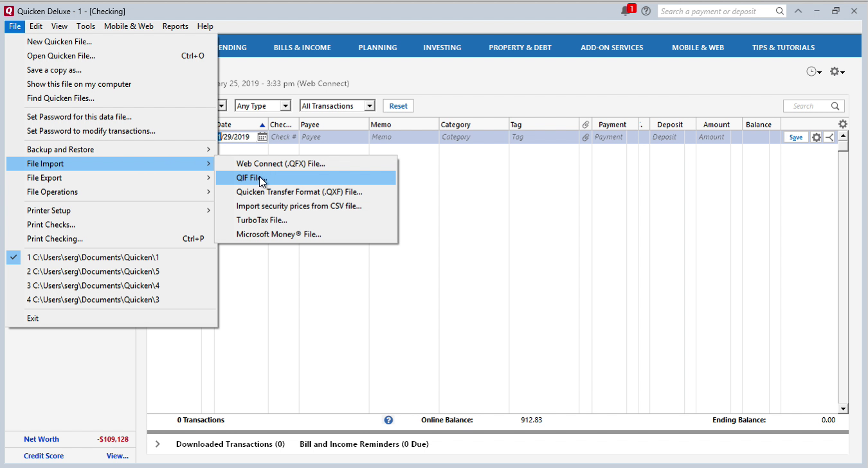Click the collapse up arrow in title bar
This screenshot has width=868, height=468.
[x=798, y=11]
